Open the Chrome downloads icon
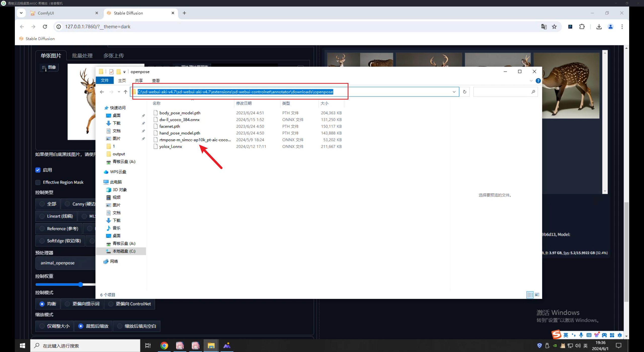Screen dimensions: 644x352 pos(599,27)
